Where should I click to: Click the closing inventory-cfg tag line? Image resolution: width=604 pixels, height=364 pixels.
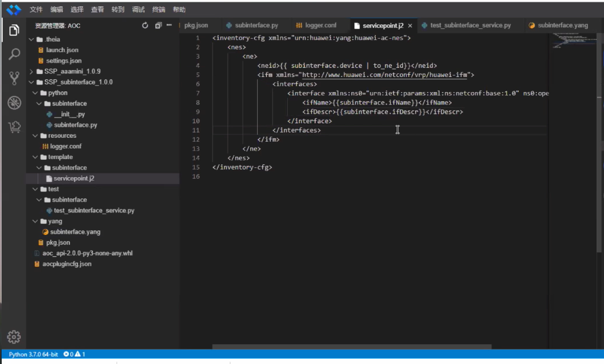coord(242,167)
